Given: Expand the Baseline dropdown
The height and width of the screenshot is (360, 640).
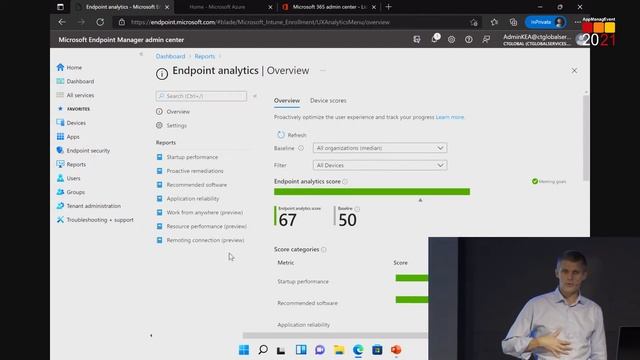Looking at the screenshot, I should 380,148.
